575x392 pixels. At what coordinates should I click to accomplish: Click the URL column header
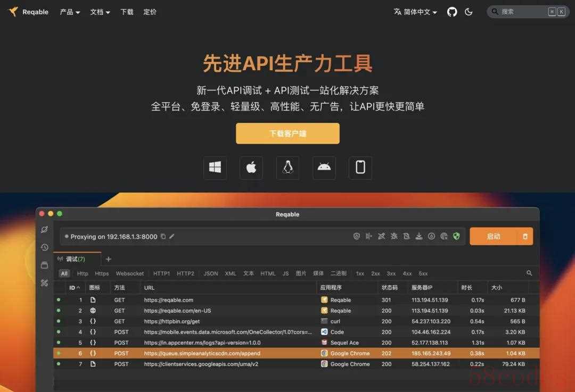(149, 288)
